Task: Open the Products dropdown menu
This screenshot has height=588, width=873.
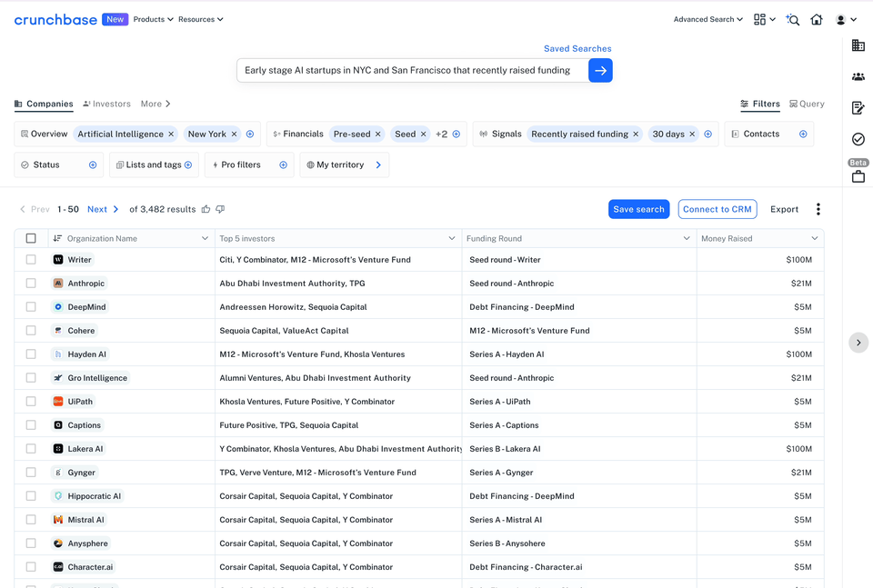Action: [x=153, y=19]
